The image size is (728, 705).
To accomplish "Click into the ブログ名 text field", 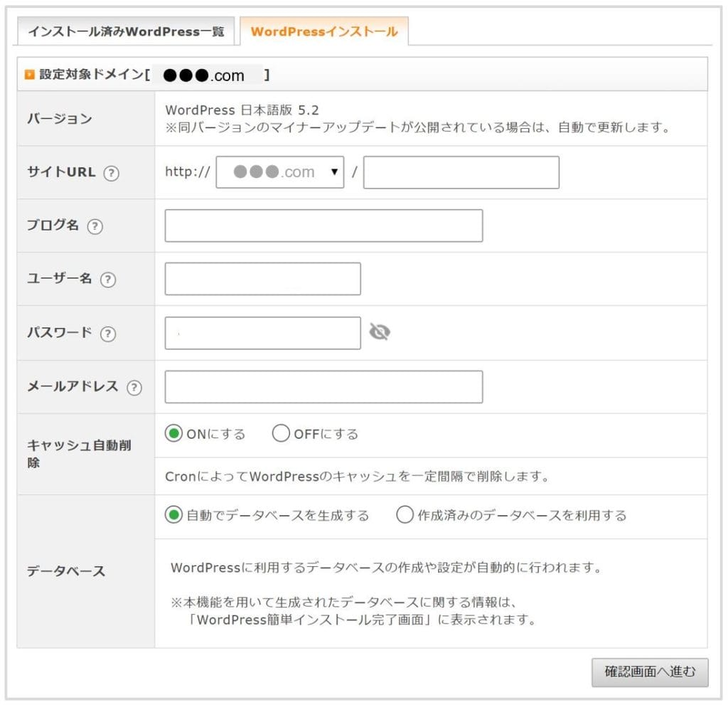I will (323, 226).
